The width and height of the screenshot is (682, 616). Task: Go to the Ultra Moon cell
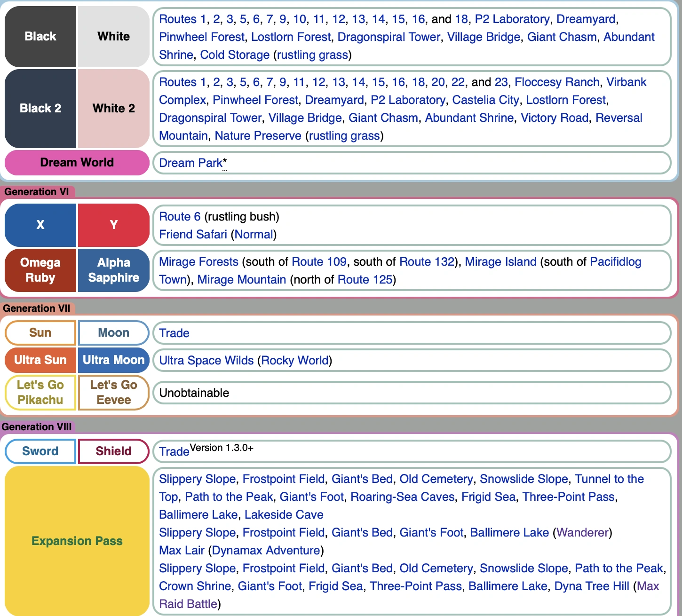coord(114,360)
